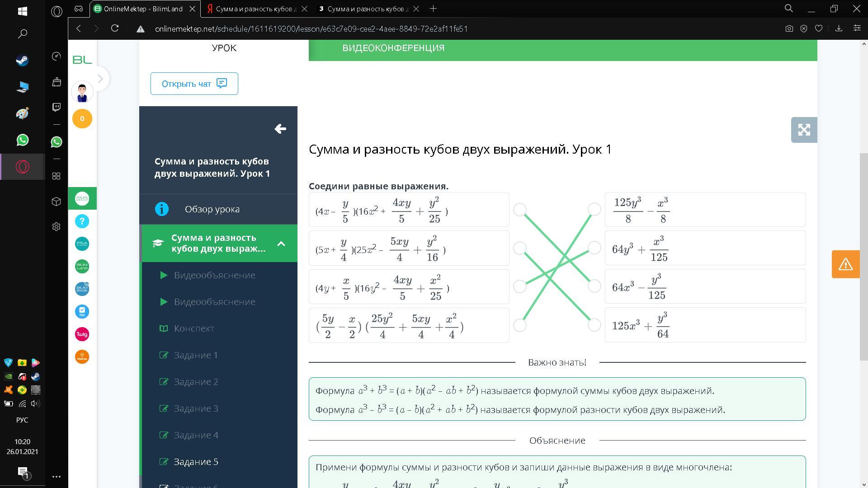Click the page vertical scrollbar
868x488 pixels.
[x=864, y=258]
